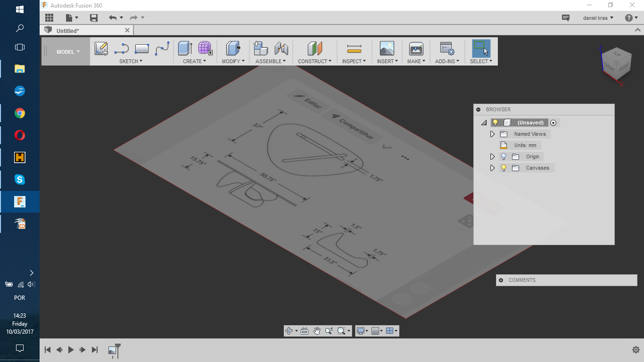Click the Measure tool icon
Viewport: 644px width, 362px height.
tap(354, 49)
